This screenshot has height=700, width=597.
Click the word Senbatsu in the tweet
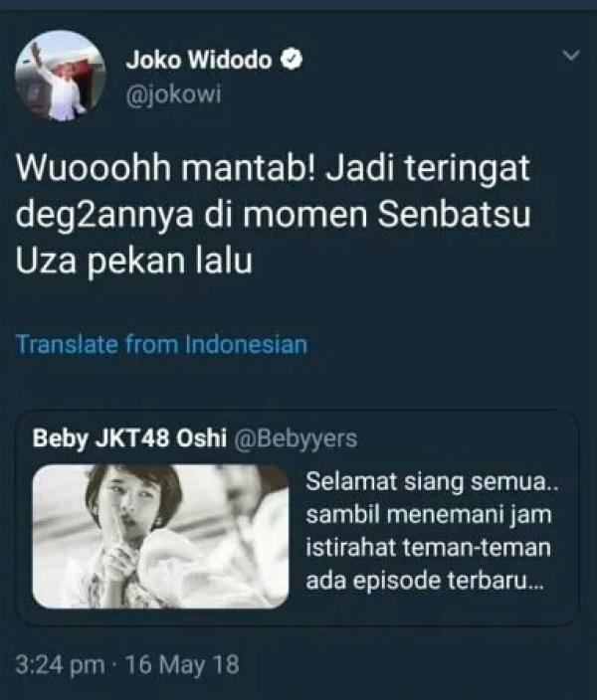pos(454,215)
